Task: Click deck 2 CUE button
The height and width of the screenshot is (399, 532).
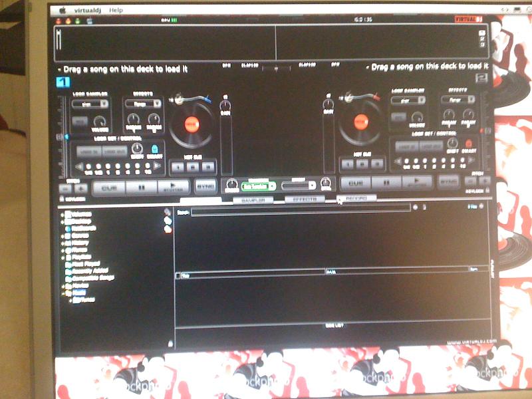Action: click(356, 184)
